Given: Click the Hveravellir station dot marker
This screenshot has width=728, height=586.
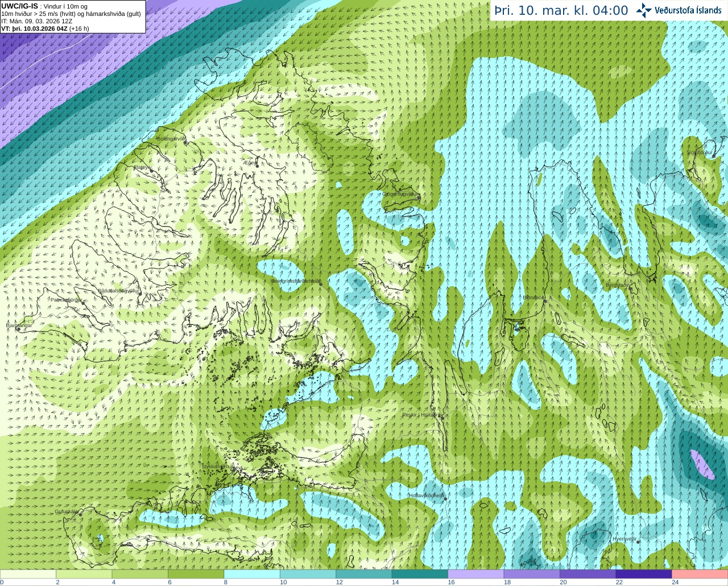Looking at the screenshot, I should [638, 542].
